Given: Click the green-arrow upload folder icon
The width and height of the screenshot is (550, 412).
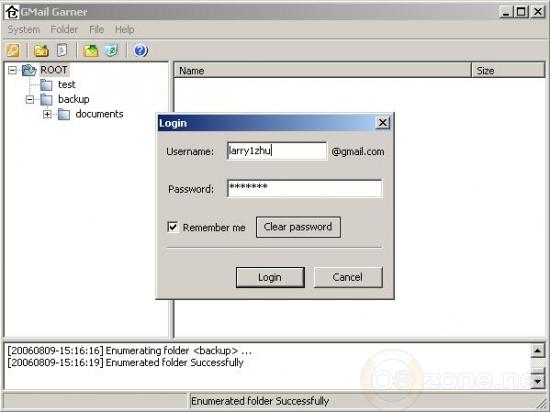Looking at the screenshot, I should [x=91, y=50].
